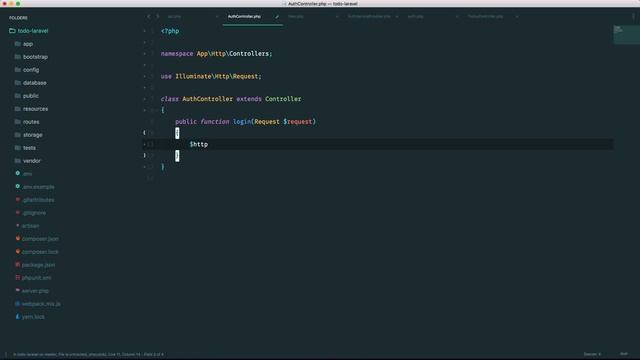Click the webpack.mix.js file icon
Image resolution: width=640 pixels, height=360 pixels.
[x=18, y=304]
